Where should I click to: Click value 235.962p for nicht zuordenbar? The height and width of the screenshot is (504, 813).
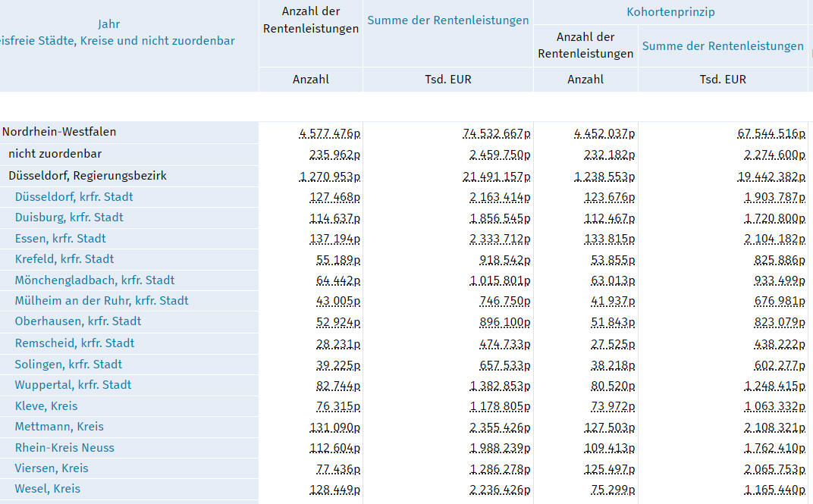click(335, 155)
